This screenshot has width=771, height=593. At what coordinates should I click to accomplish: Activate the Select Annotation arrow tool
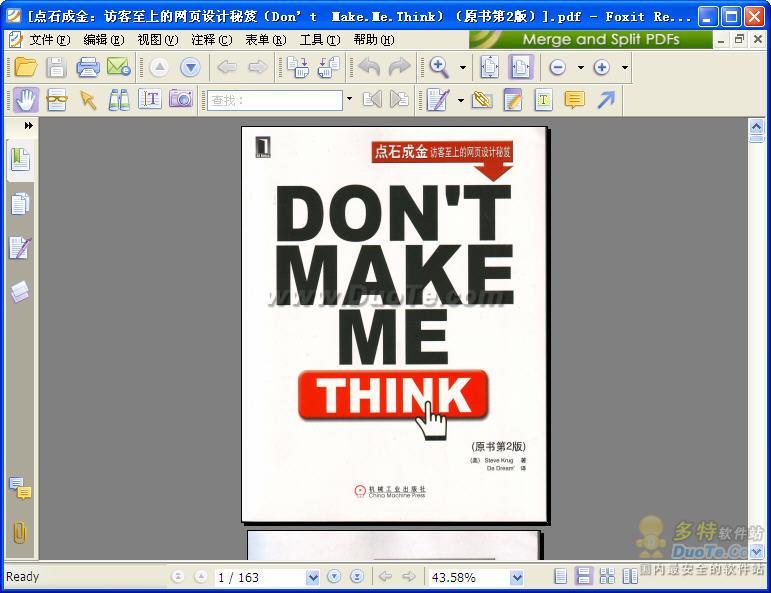click(89, 100)
